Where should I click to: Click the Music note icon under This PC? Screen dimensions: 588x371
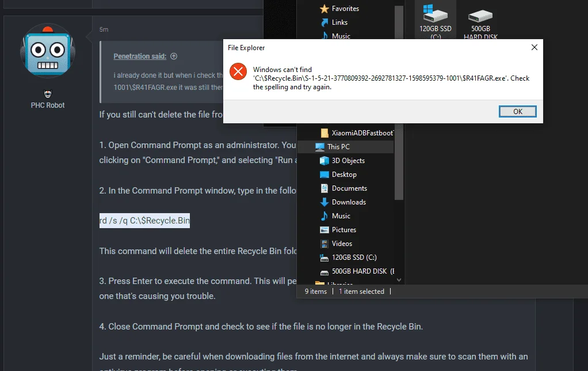click(324, 216)
